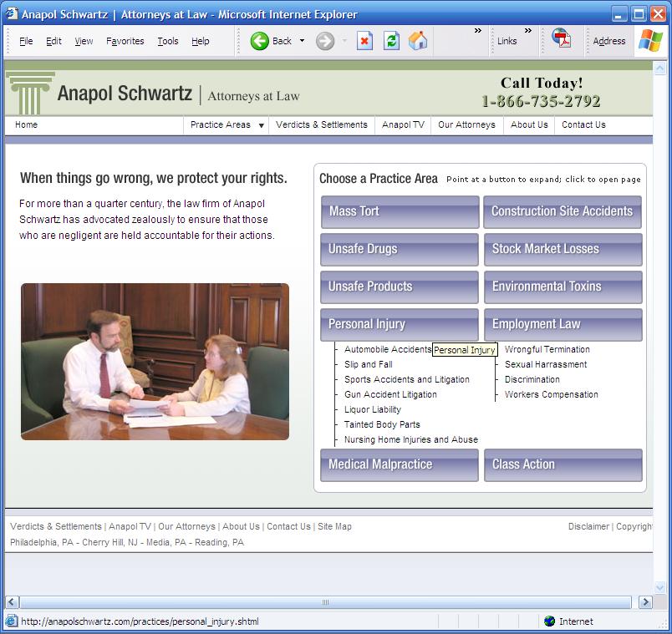Screen dimensions: 672x634
Task: Click the Class Action button
Action: coord(563,465)
